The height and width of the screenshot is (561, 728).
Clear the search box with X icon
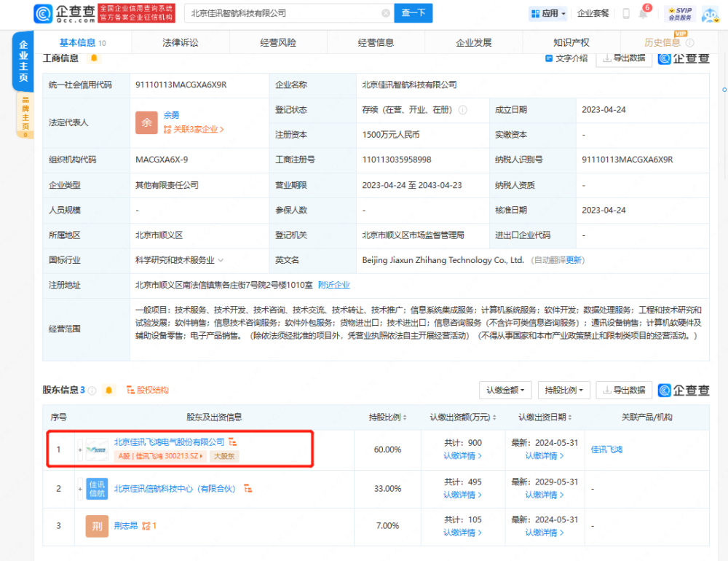pos(386,13)
